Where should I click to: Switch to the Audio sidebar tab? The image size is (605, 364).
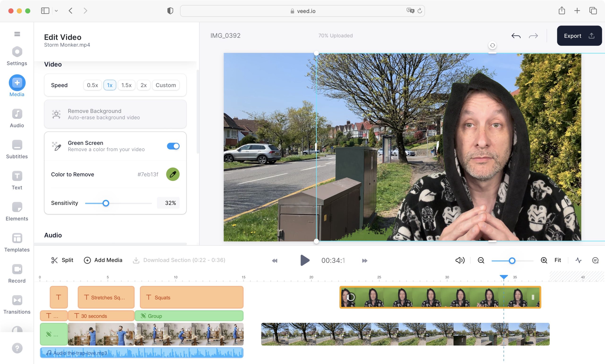17,118
